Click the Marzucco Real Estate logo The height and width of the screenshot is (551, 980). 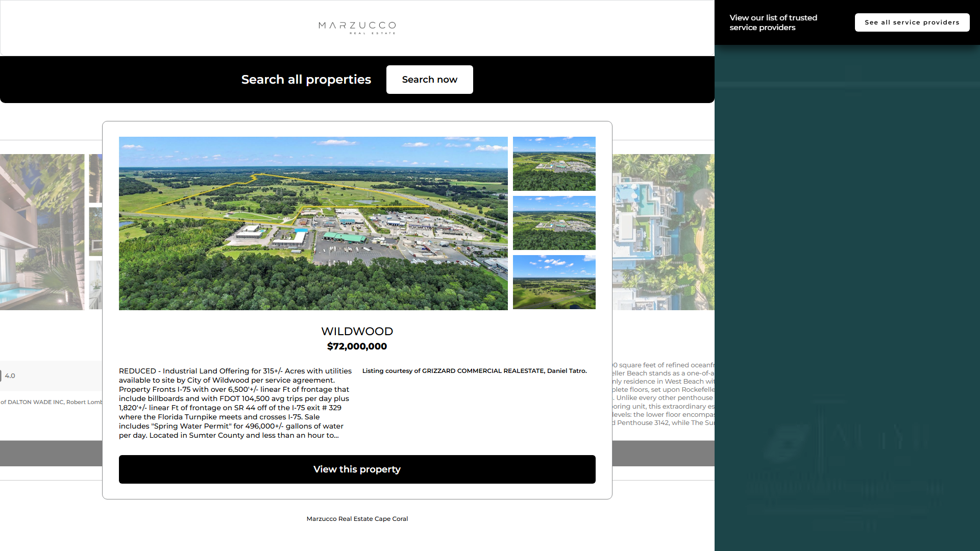pyautogui.click(x=357, y=28)
